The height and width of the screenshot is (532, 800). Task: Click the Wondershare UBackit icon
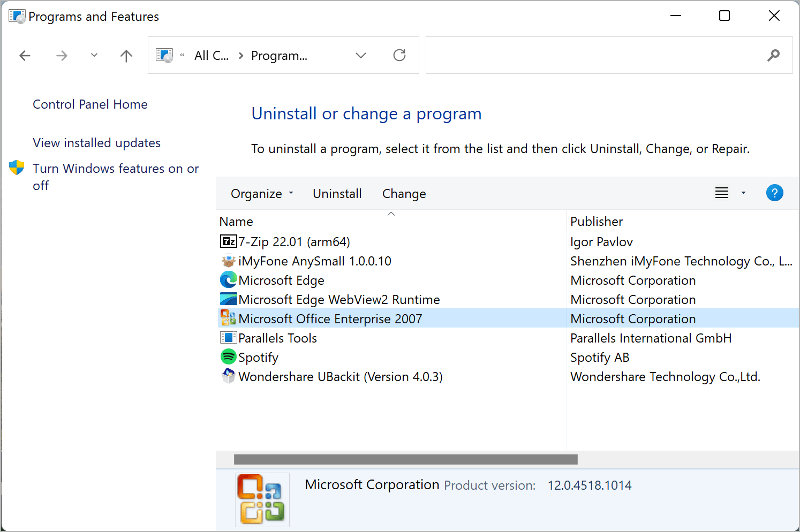[x=228, y=376]
